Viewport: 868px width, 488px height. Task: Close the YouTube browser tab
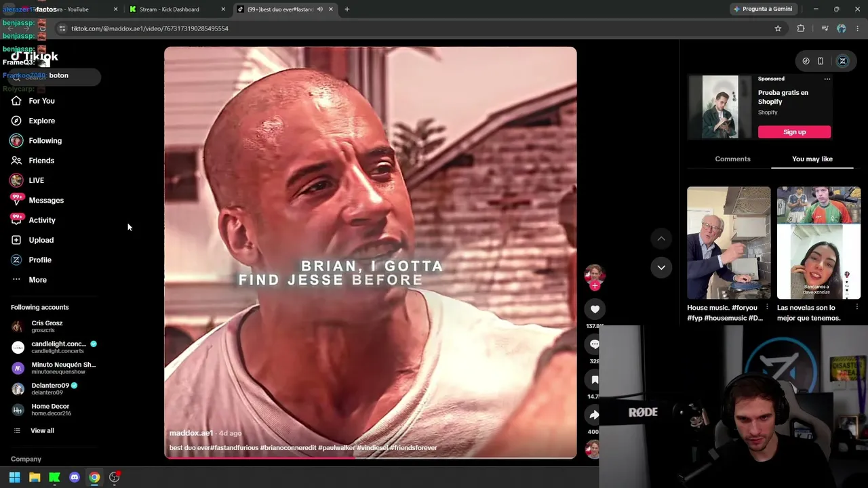[116, 9]
